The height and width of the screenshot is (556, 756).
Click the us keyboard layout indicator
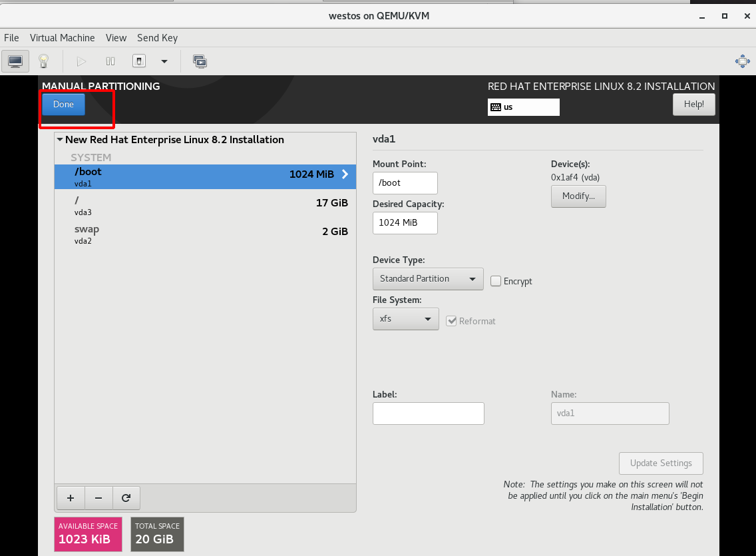point(523,107)
